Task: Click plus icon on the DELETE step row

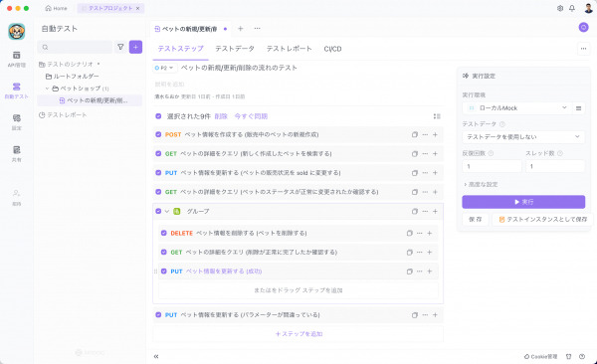Action: 430,233
